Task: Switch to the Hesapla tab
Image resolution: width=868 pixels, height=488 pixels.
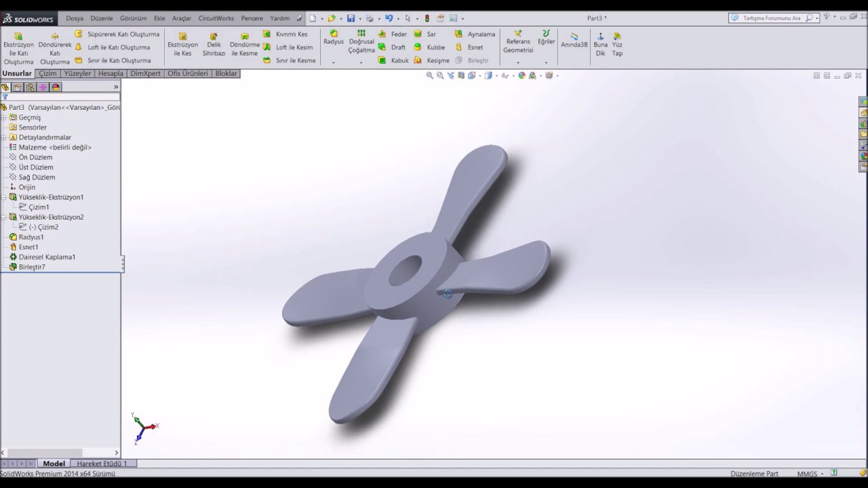Action: coord(111,73)
